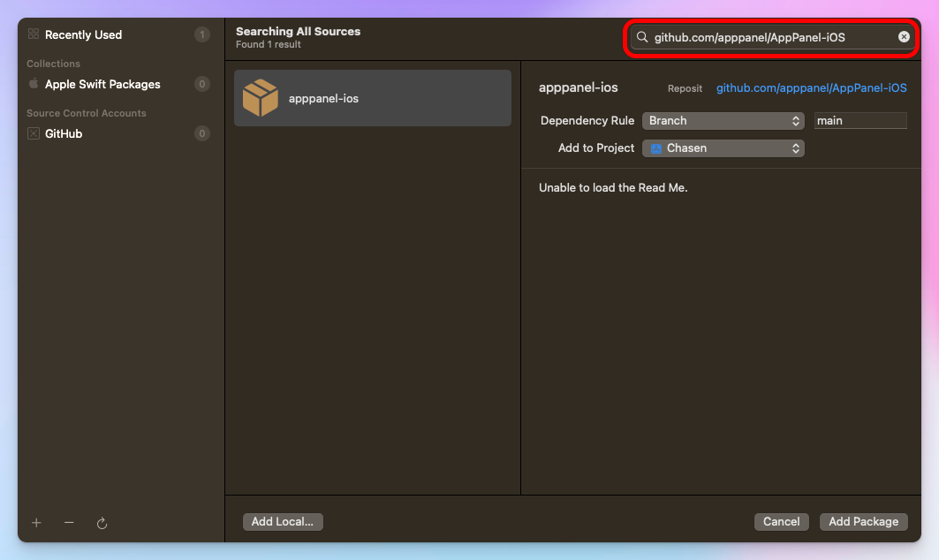Screen dimensions: 939x560
Task: Click the Unable to load the Read Me message
Action: (x=613, y=187)
